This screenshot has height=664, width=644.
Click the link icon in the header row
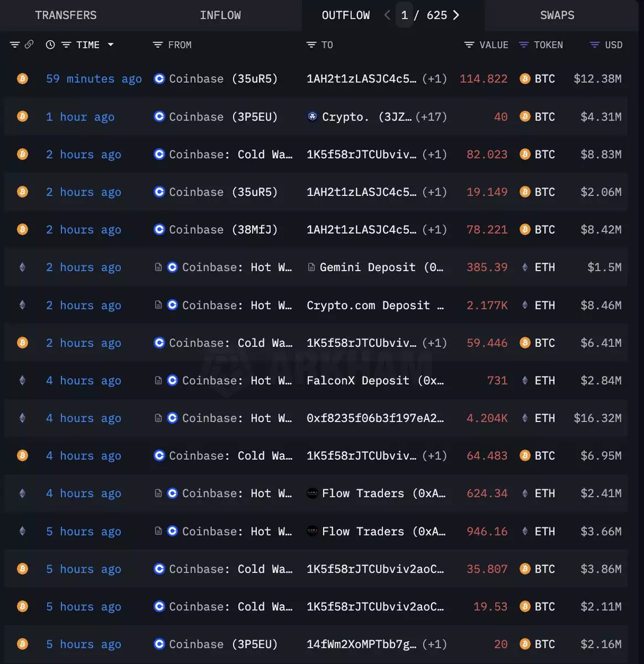pyautogui.click(x=29, y=45)
